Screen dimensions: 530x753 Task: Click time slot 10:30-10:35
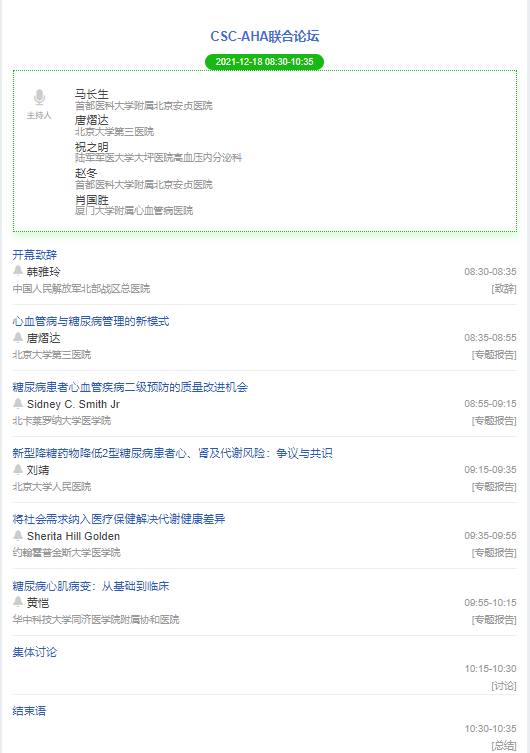[490, 729]
